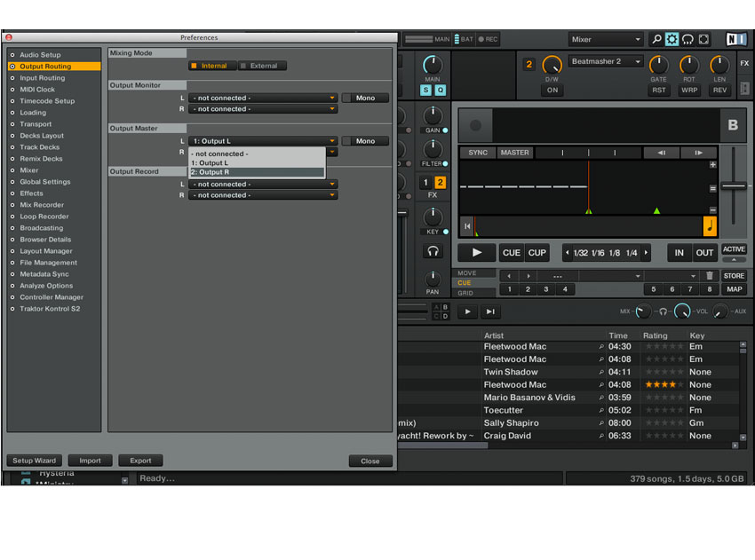Click the Export button
Screen dimensions: 755x560
(x=140, y=461)
